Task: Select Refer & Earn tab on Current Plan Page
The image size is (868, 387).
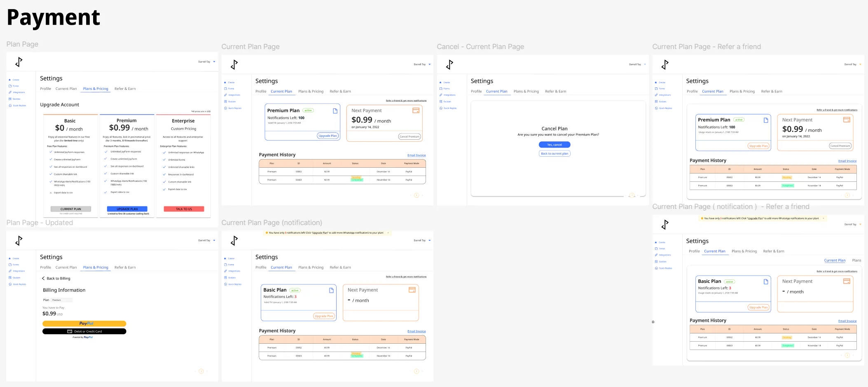Action: click(x=340, y=91)
